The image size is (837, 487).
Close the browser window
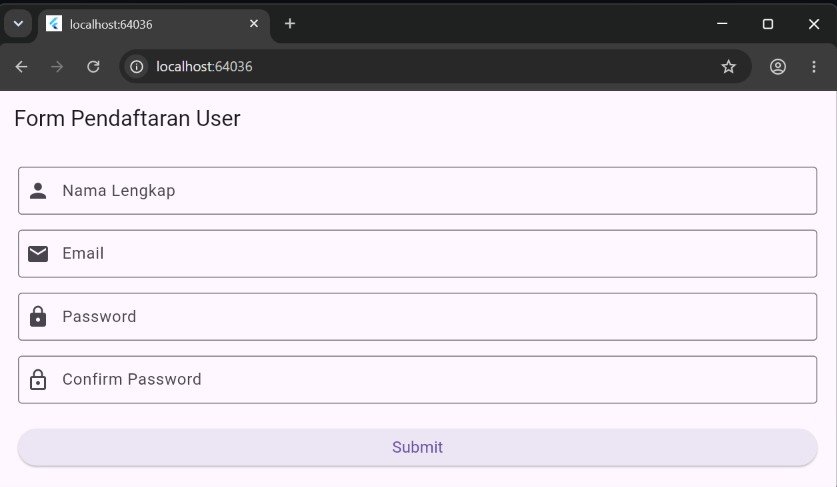click(814, 23)
